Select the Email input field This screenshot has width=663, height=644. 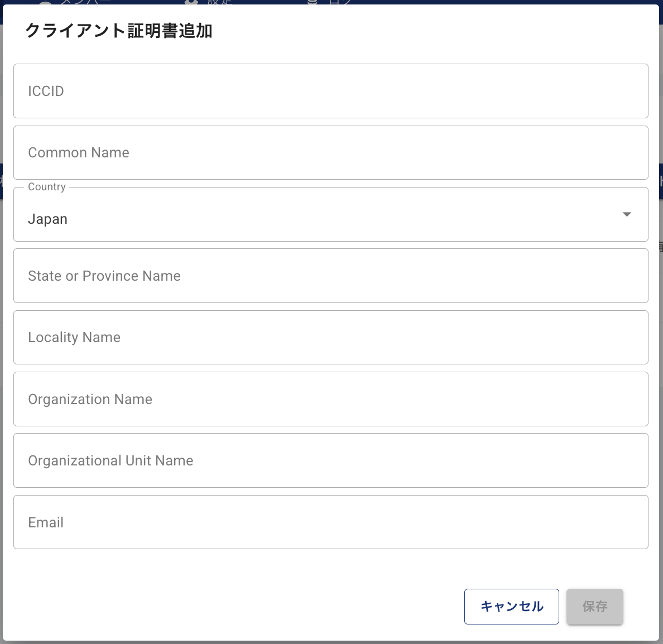point(330,522)
